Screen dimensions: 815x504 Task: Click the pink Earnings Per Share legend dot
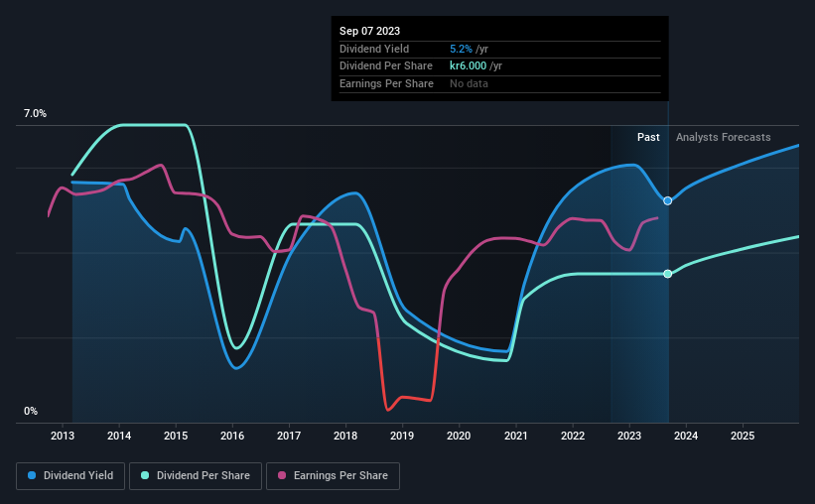[282, 475]
